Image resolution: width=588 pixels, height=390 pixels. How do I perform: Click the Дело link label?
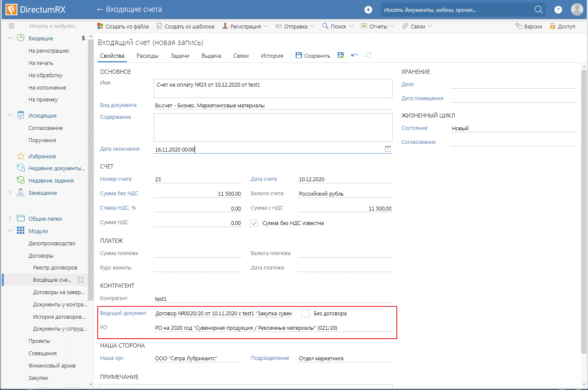[407, 84]
